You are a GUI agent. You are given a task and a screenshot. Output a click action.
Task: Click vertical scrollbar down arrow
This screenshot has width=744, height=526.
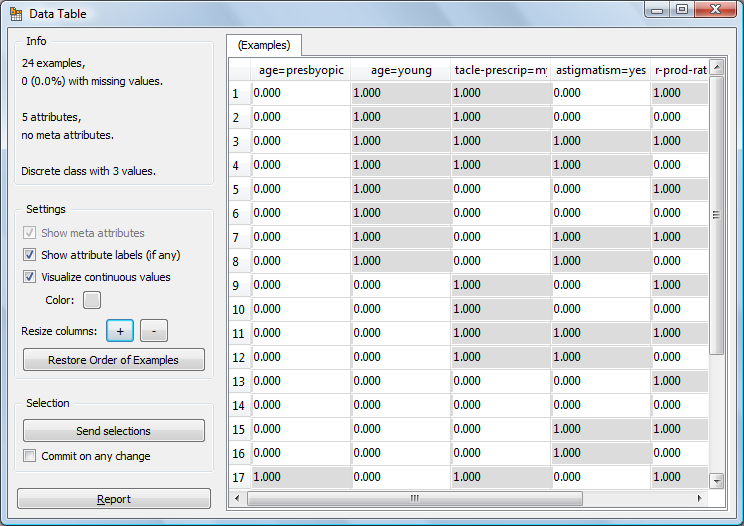(717, 481)
